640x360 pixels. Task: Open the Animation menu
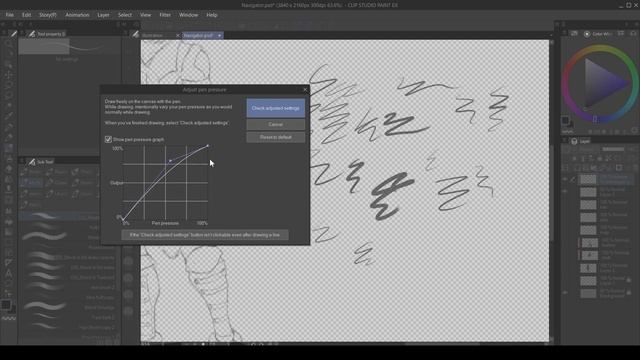coord(77,15)
